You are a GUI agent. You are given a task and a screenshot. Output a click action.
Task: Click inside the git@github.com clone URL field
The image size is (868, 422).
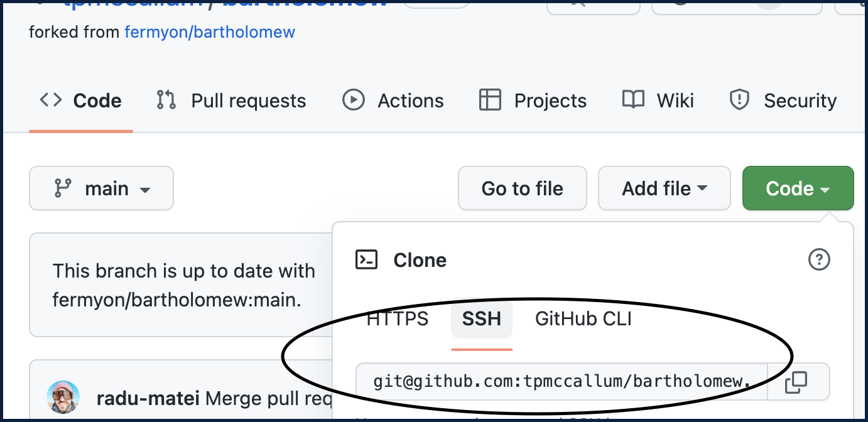click(x=561, y=381)
